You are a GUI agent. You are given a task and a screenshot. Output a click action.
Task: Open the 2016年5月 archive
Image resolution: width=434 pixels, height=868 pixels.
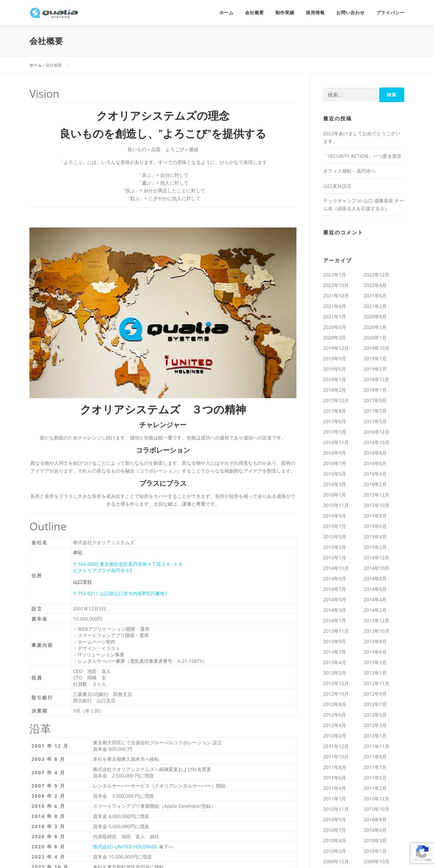pos(334,474)
